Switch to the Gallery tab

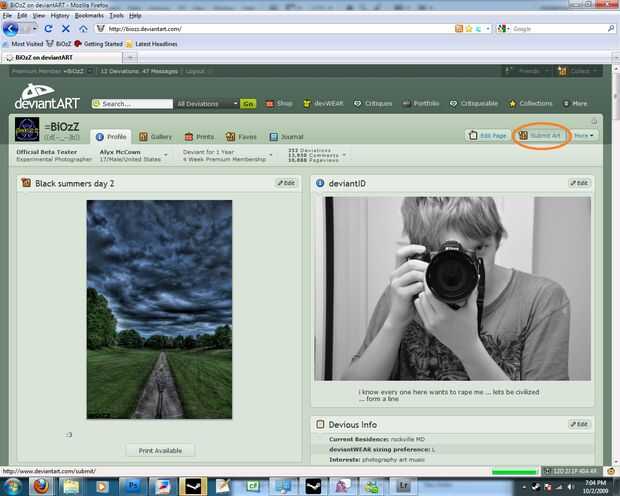[x=155, y=136]
